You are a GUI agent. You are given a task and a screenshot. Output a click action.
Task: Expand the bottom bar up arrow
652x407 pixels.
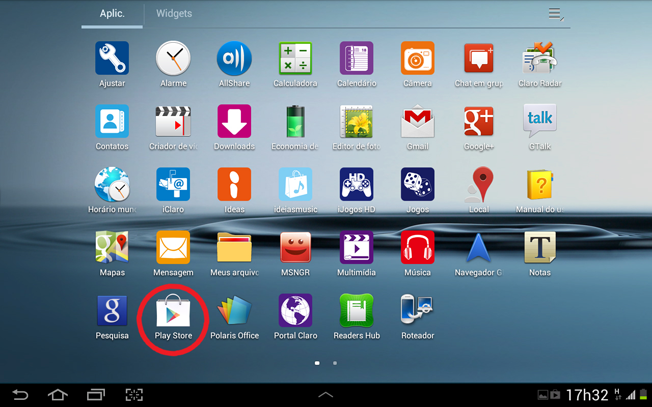(325, 394)
